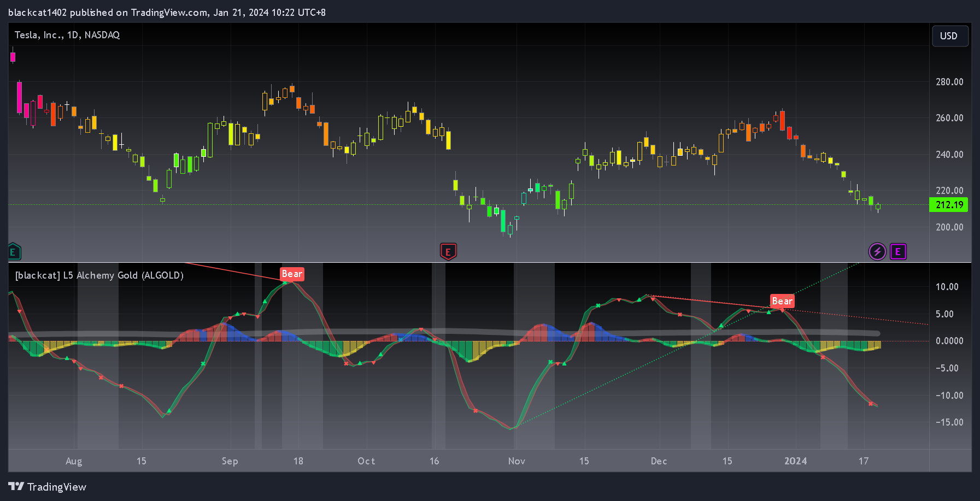Open the purple upcoming earnings E icon

(x=898, y=252)
